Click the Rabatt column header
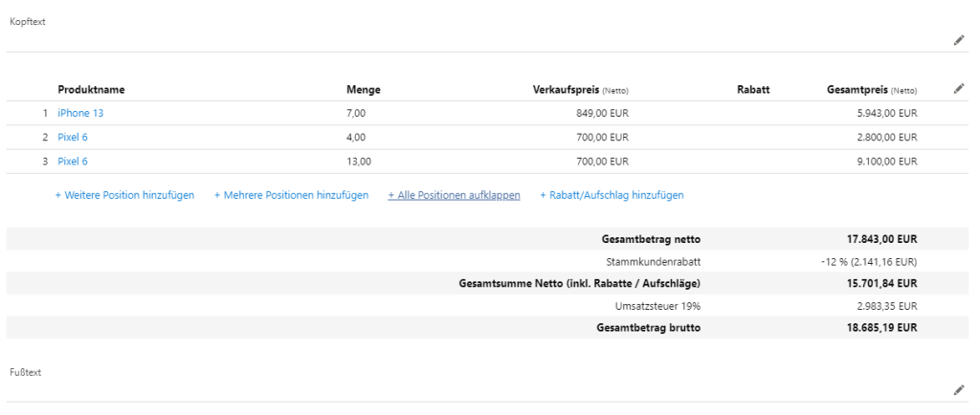Viewport: 980px width, 415px height. pyautogui.click(x=753, y=90)
